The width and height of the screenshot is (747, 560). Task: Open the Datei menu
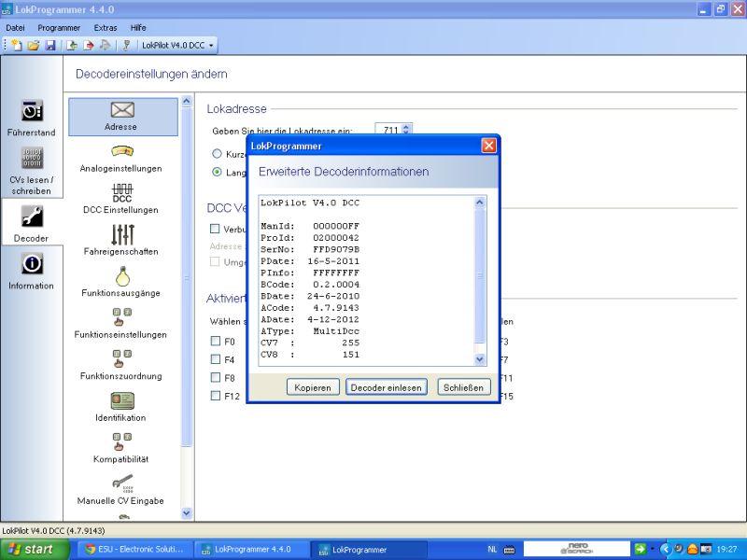tap(15, 28)
